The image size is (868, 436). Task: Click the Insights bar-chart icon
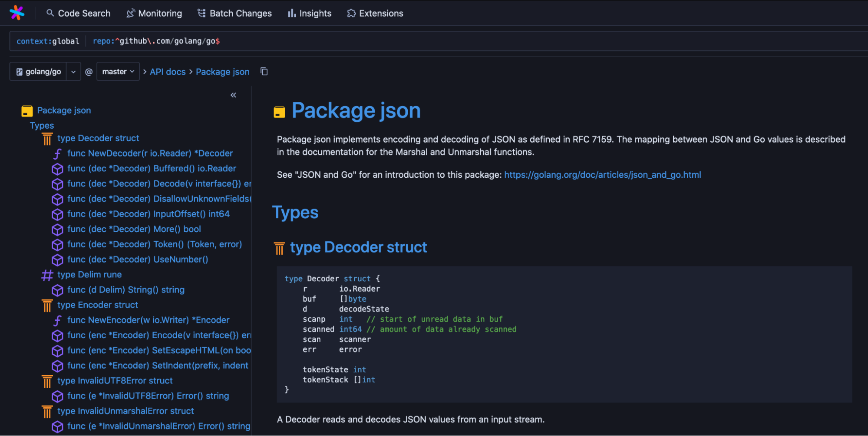point(293,13)
